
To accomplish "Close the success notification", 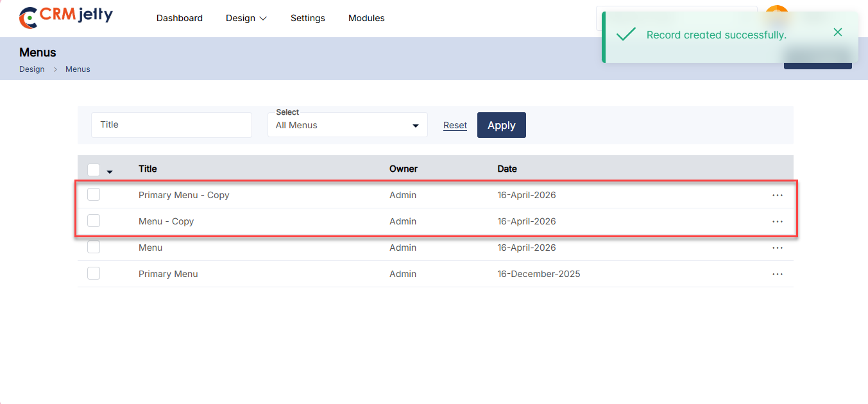I will pyautogui.click(x=837, y=32).
